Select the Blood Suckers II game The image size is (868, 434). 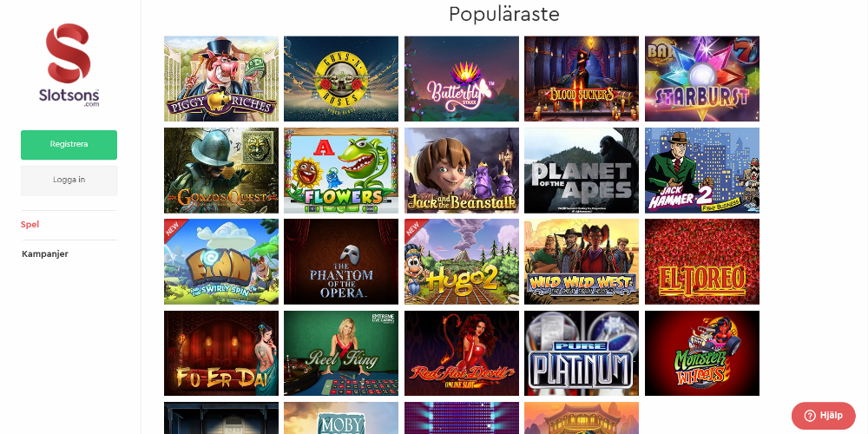coord(582,79)
